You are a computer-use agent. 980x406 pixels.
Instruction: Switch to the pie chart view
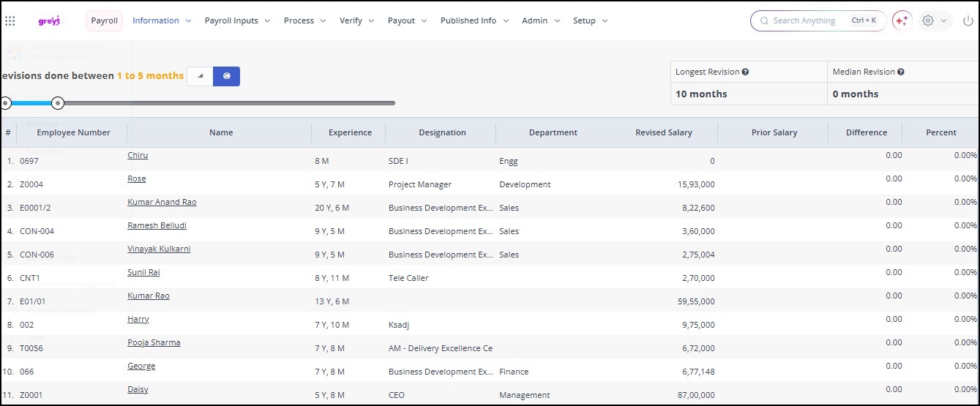(x=226, y=76)
